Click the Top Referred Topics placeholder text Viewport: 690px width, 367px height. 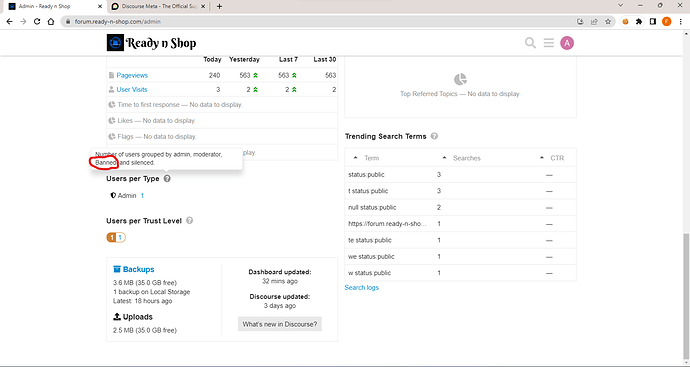click(x=460, y=94)
